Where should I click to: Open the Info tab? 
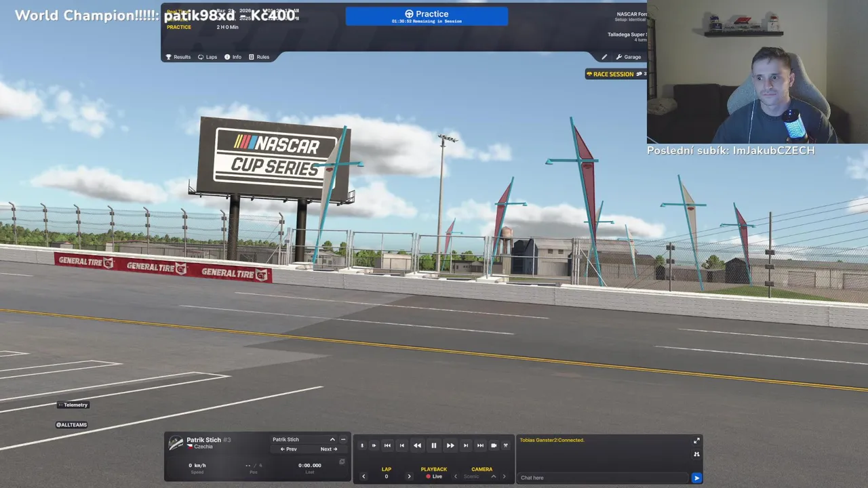point(233,57)
